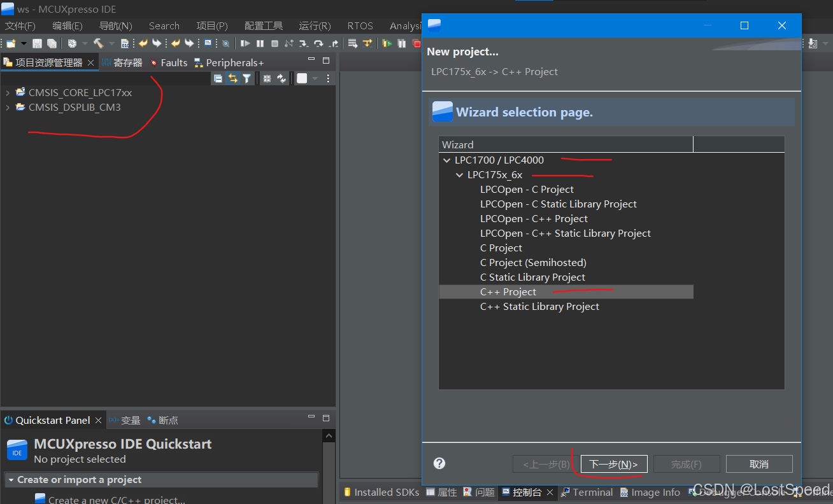The height and width of the screenshot is (504, 833).
Task: Open the 导航(N) menu
Action: click(x=116, y=26)
